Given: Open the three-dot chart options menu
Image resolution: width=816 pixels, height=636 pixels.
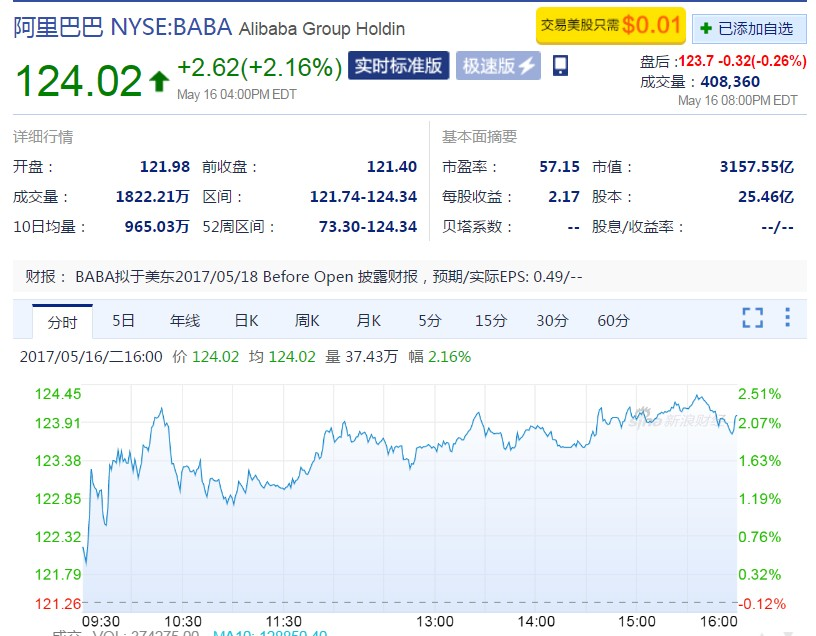Looking at the screenshot, I should [788, 318].
